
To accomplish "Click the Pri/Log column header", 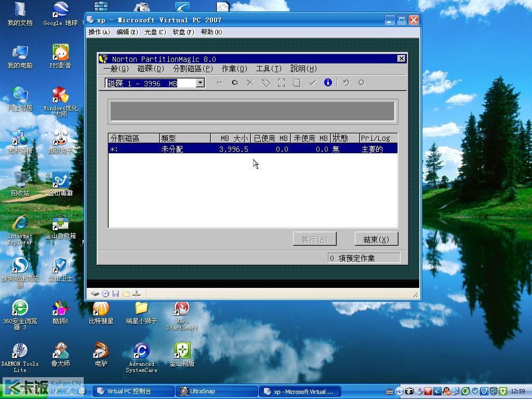I will click(x=378, y=138).
